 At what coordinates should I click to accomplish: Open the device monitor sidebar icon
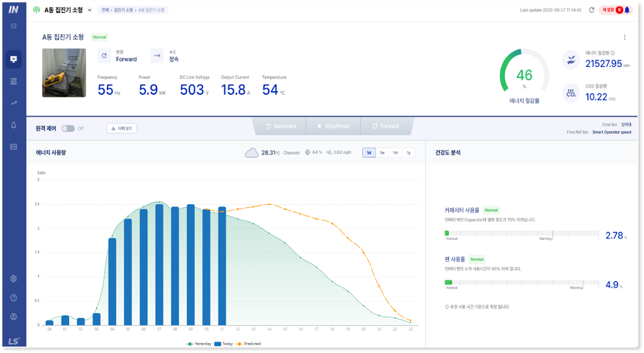tap(14, 59)
